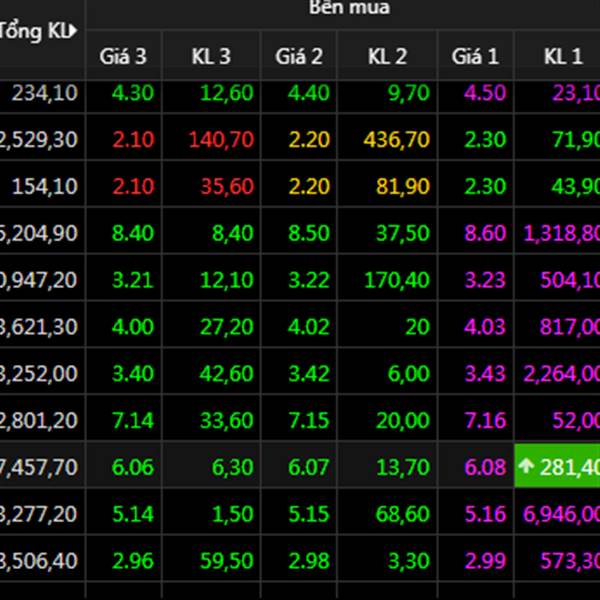Viewport: 600px width, 600px height.
Task: Click yellow 2.20 price in the 81,90 row
Action: [309, 186]
